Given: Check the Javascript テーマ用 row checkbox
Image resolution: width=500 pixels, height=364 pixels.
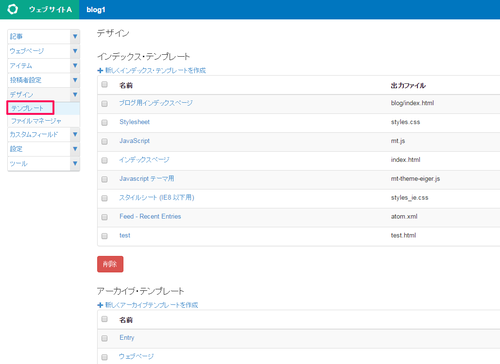Looking at the screenshot, I should pyautogui.click(x=105, y=180).
